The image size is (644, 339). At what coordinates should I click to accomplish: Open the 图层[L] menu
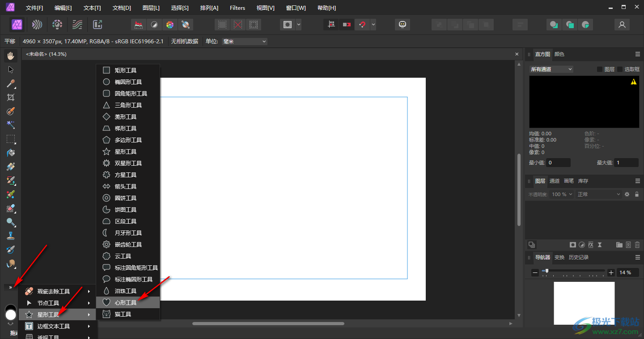151,8
